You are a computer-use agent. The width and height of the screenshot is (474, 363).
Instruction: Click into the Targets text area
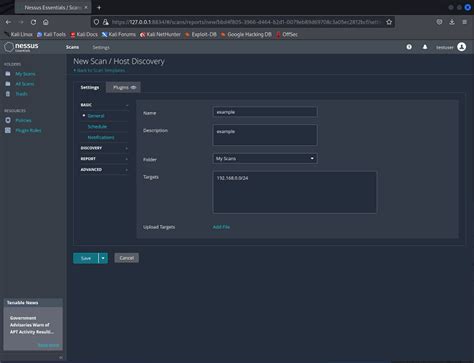(x=295, y=192)
